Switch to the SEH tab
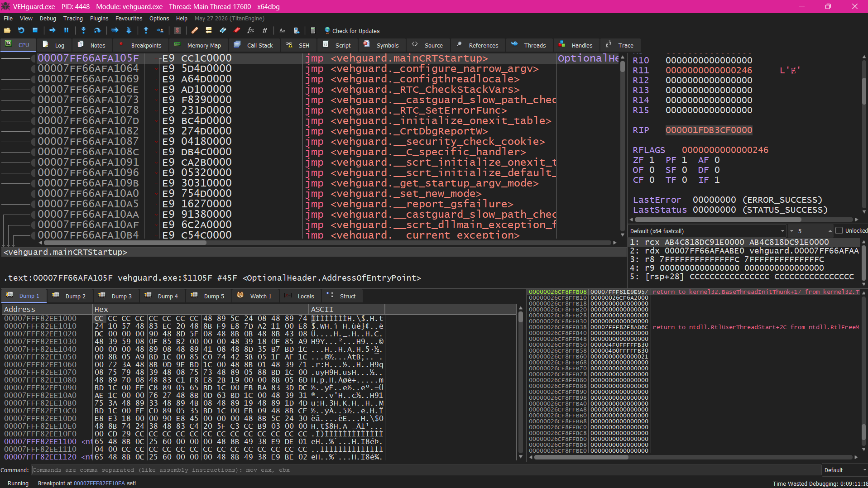Screen dimensions: 868x488 [298, 45]
